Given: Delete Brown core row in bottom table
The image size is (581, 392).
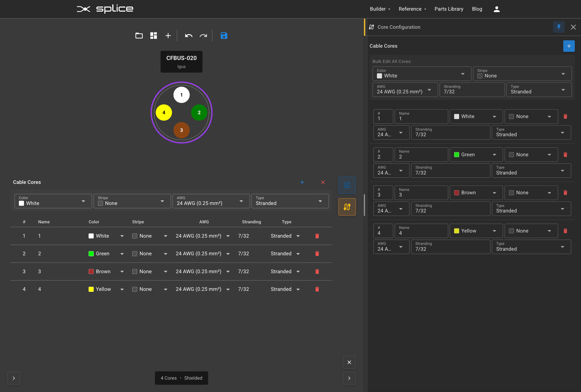Looking at the screenshot, I should pyautogui.click(x=317, y=271).
